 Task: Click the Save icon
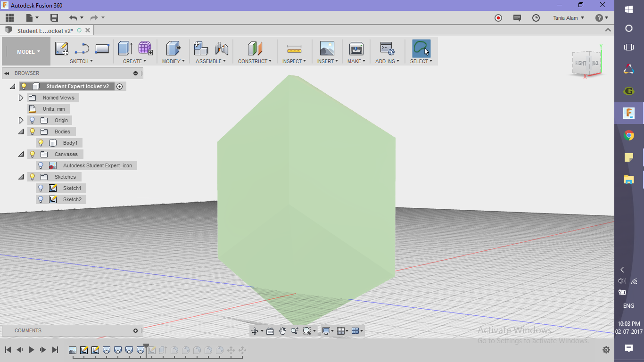pos(54,18)
